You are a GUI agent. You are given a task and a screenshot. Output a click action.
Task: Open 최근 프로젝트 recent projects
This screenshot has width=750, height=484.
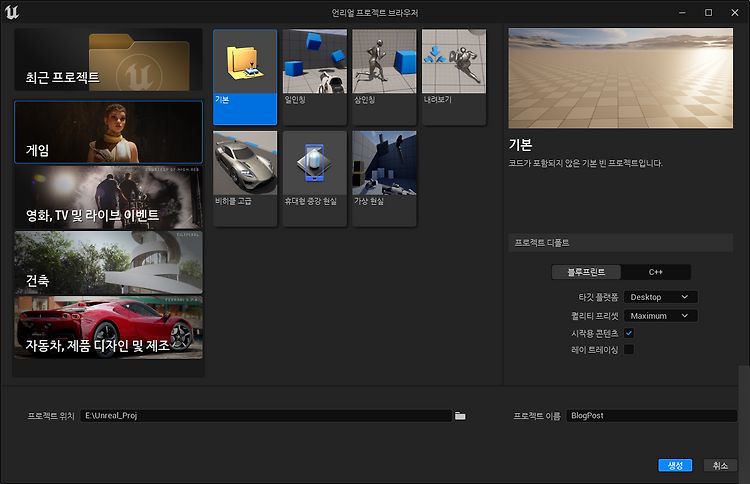click(109, 60)
